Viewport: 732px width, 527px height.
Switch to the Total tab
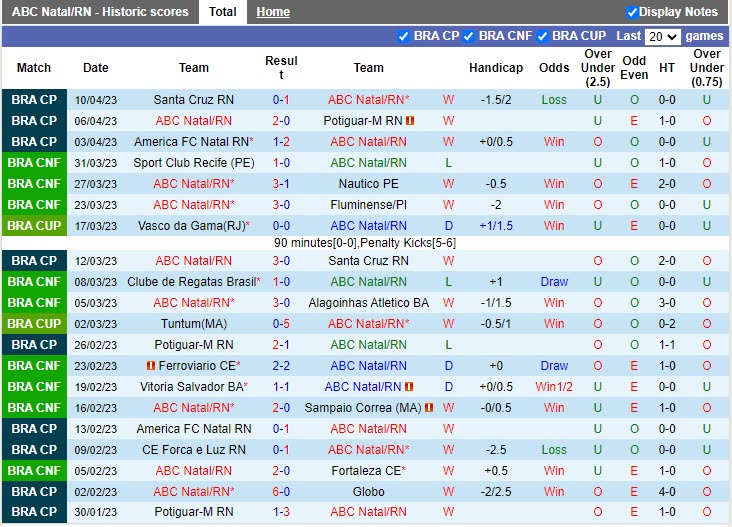(x=222, y=12)
